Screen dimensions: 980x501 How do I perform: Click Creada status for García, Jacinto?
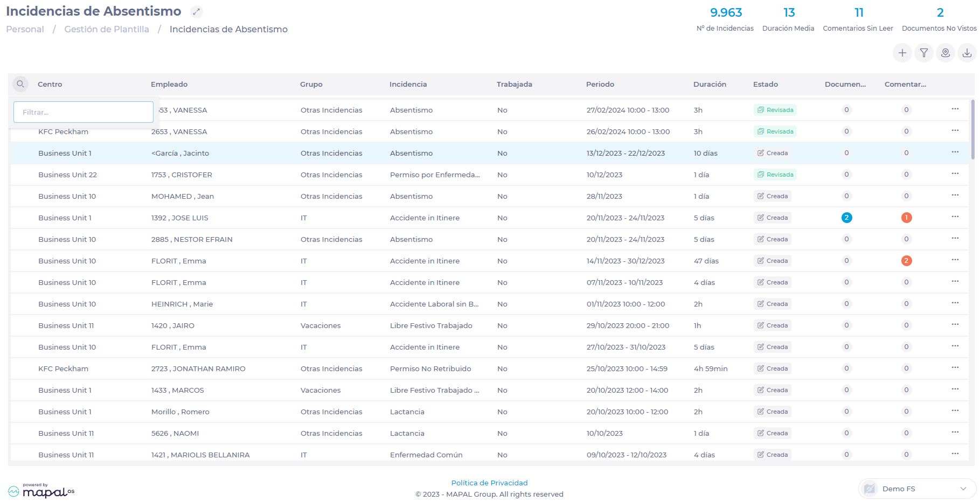(773, 153)
